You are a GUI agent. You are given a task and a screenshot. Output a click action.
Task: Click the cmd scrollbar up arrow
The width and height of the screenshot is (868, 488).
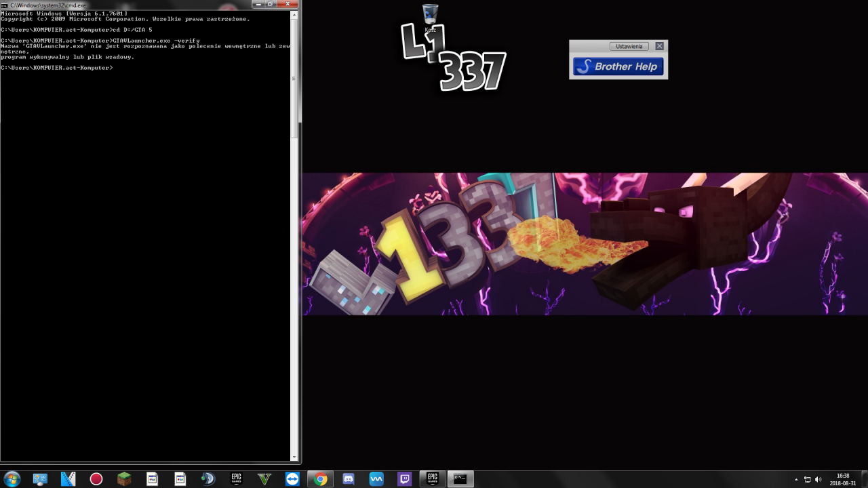pos(294,14)
